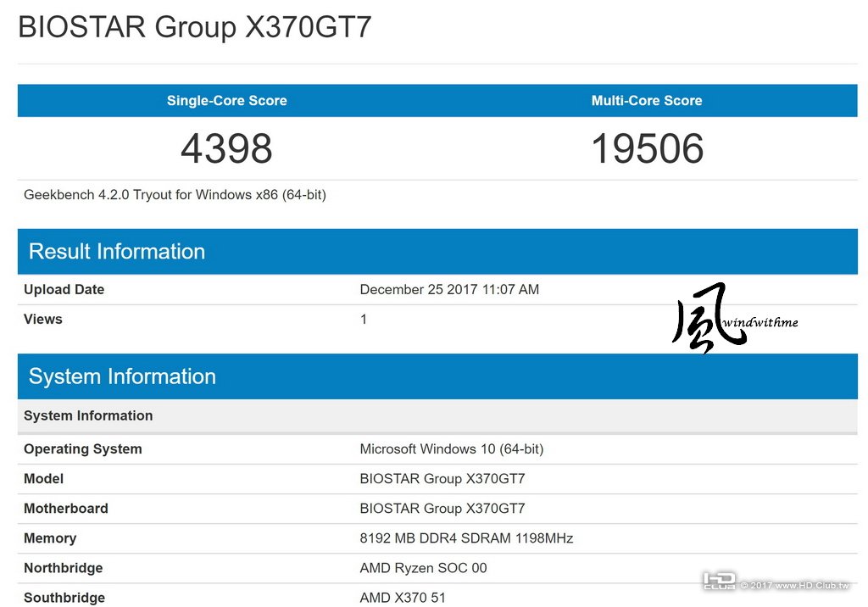Image resolution: width=868 pixels, height=607 pixels.
Task: Select the 8192 MB DDR4 SDRAM 1198MHz value
Action: point(467,538)
